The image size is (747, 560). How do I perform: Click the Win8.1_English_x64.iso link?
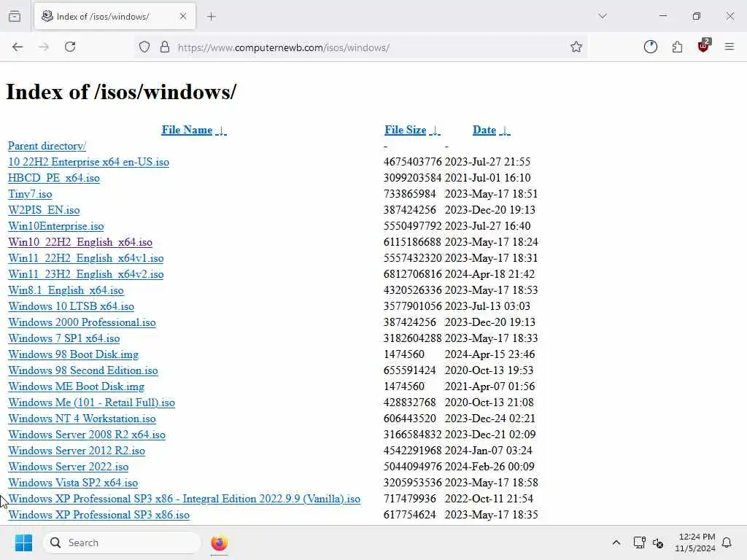coord(66,290)
